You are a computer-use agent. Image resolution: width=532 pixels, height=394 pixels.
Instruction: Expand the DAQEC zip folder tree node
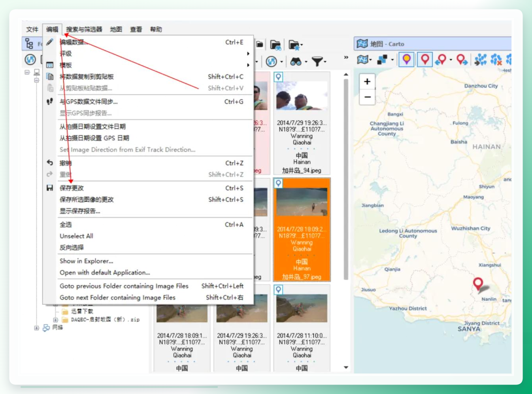[x=56, y=320]
